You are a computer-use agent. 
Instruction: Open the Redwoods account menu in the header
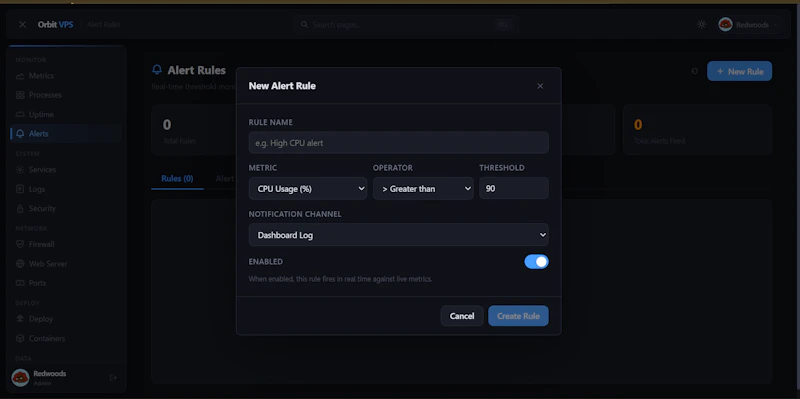(748, 24)
